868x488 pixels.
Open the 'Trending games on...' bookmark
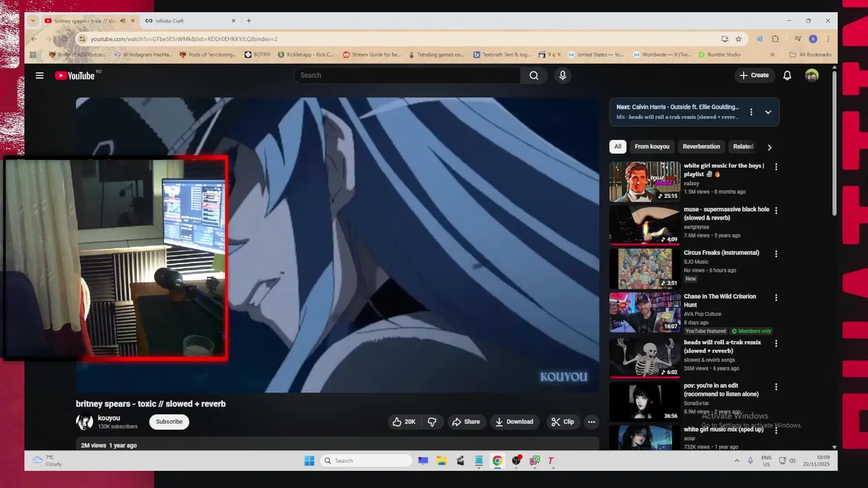(436, 54)
